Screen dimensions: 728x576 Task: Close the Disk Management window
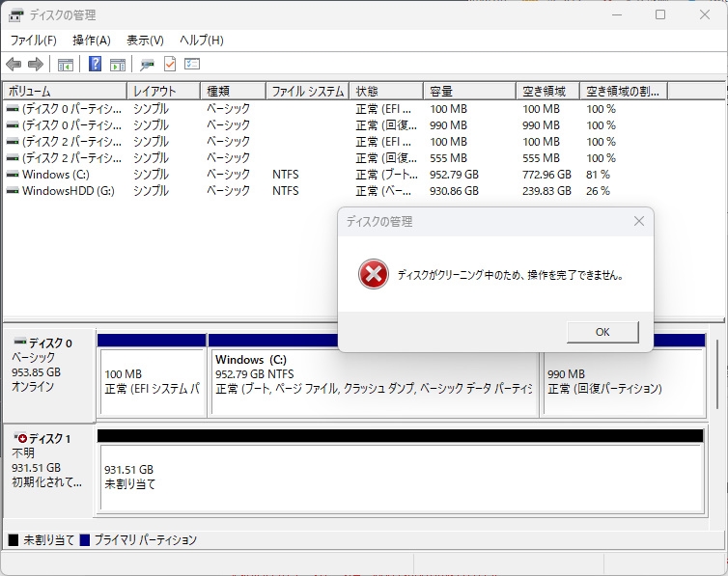point(704,14)
